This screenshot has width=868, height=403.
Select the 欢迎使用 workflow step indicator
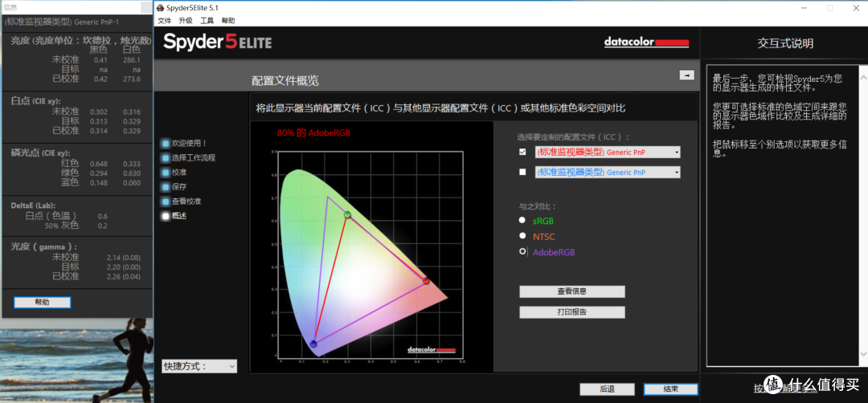tap(166, 143)
